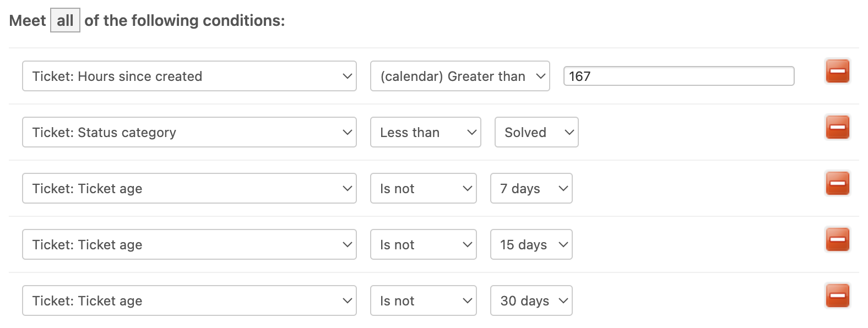
Task: Open the 15 days value dropdown
Action: click(x=531, y=244)
